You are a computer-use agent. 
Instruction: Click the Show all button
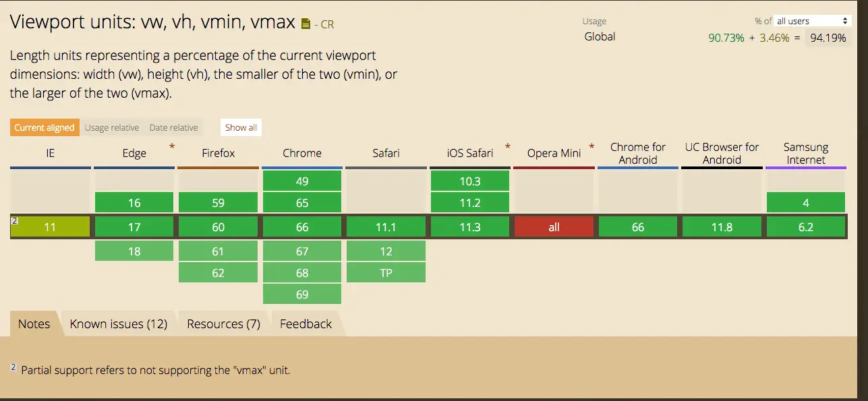[x=241, y=127]
